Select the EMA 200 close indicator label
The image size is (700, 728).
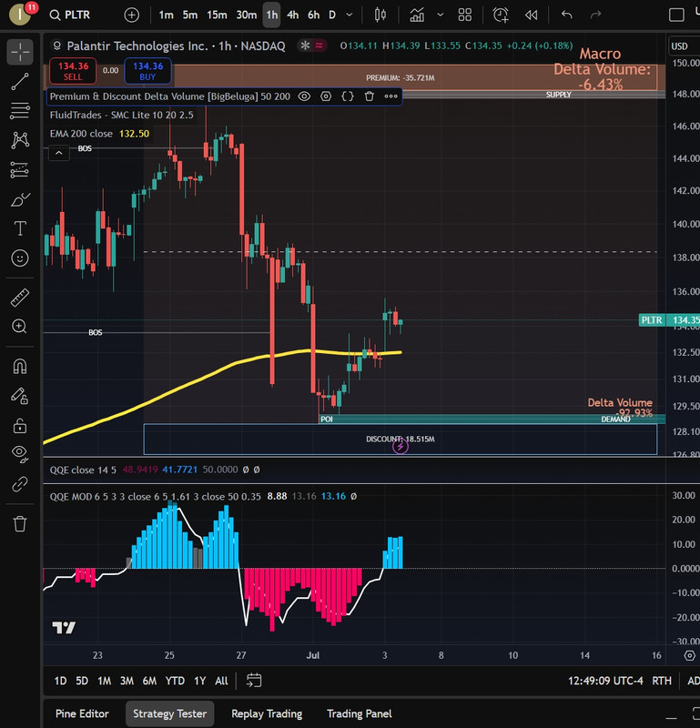81,134
